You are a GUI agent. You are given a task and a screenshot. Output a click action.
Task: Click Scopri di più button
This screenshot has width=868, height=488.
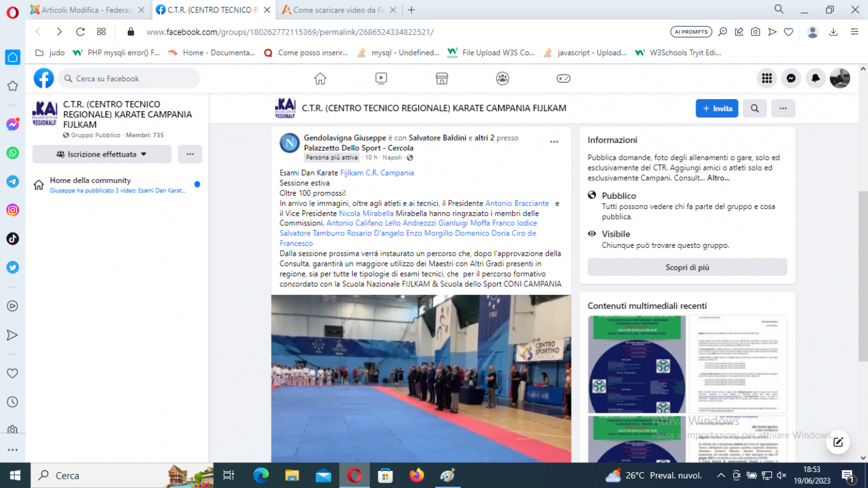pyautogui.click(x=687, y=267)
